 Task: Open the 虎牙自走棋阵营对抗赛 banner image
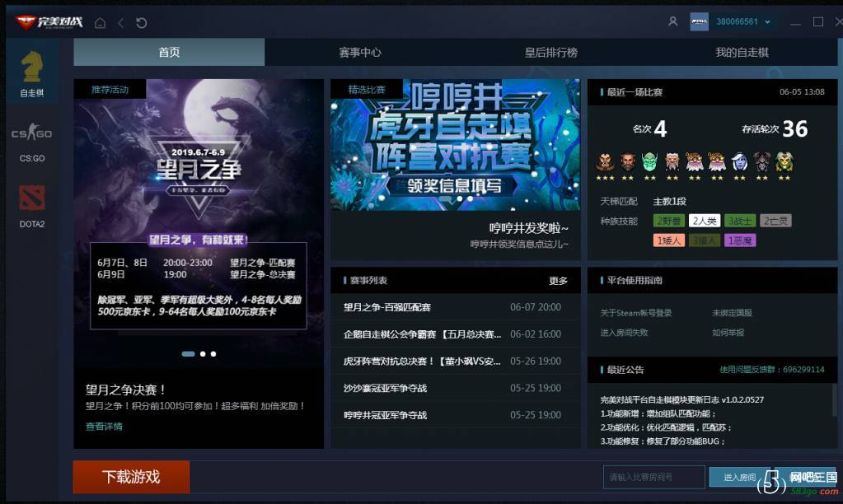(456, 145)
